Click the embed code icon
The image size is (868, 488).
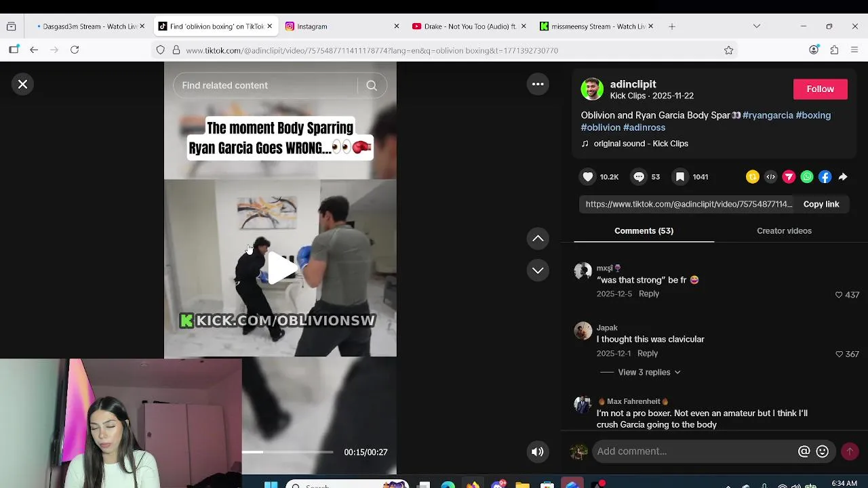point(771,177)
